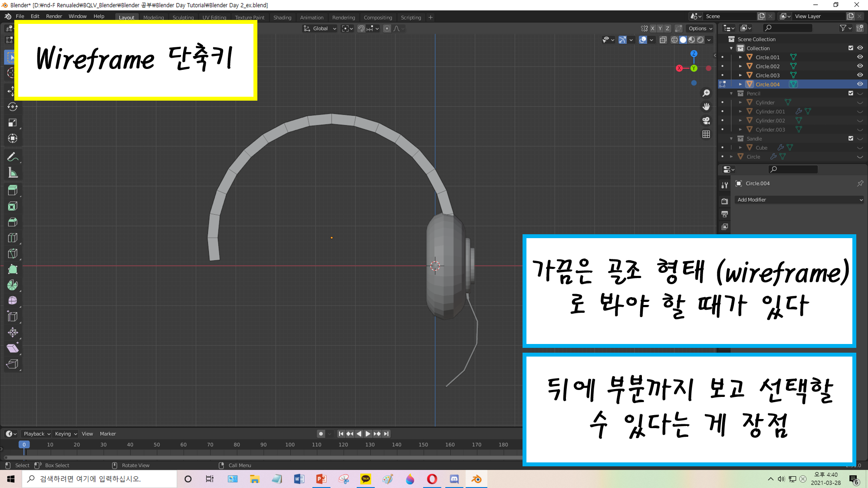Switch to the Sculpting workspace tab

[183, 17]
